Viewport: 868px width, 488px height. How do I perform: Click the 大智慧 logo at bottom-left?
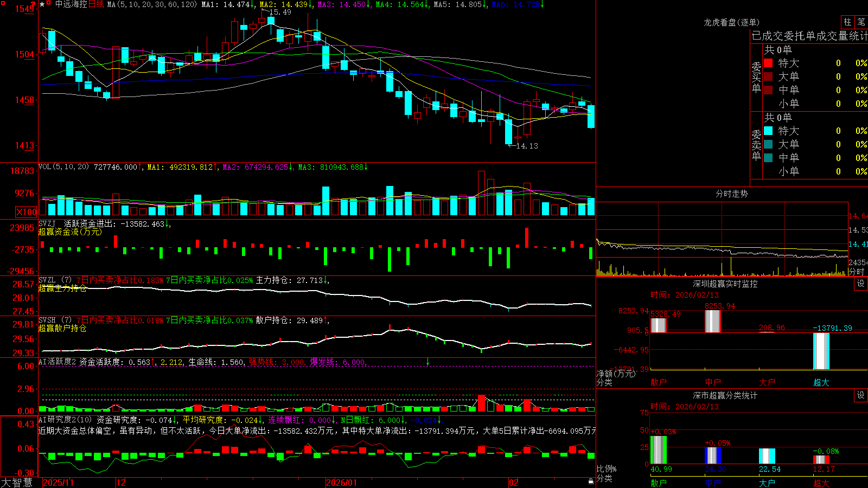[x=17, y=483]
